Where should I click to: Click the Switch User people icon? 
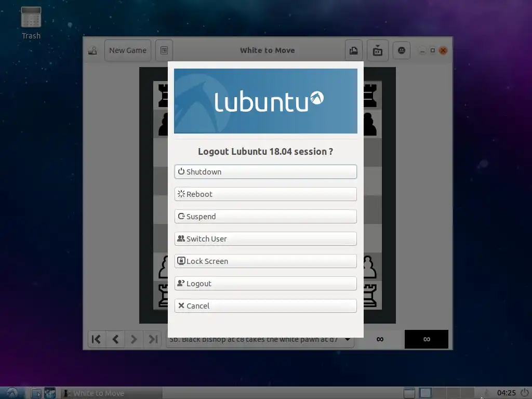181,238
